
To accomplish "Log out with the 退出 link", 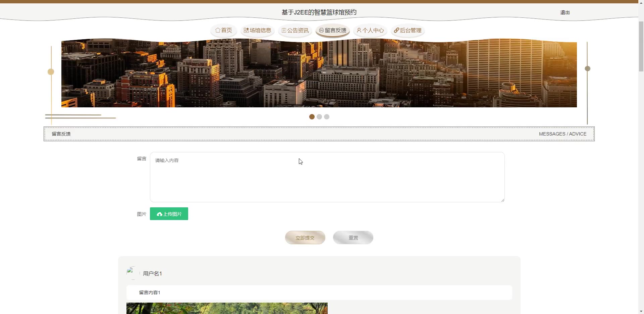I will point(565,12).
